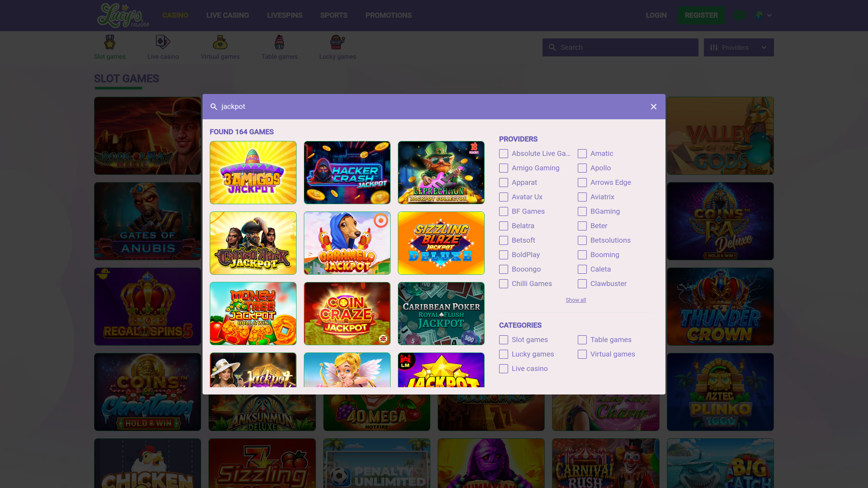The image size is (868, 488).
Task: Enable the Lucky games category filter
Action: [x=503, y=354]
